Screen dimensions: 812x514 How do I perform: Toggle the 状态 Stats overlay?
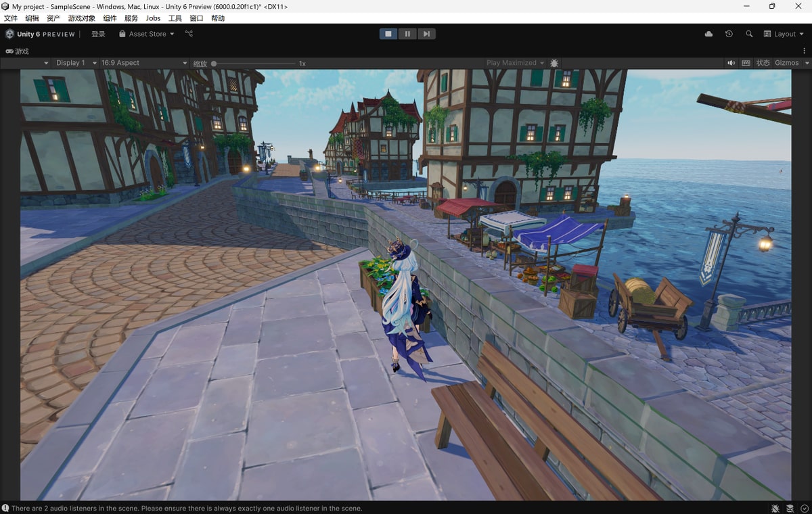763,63
